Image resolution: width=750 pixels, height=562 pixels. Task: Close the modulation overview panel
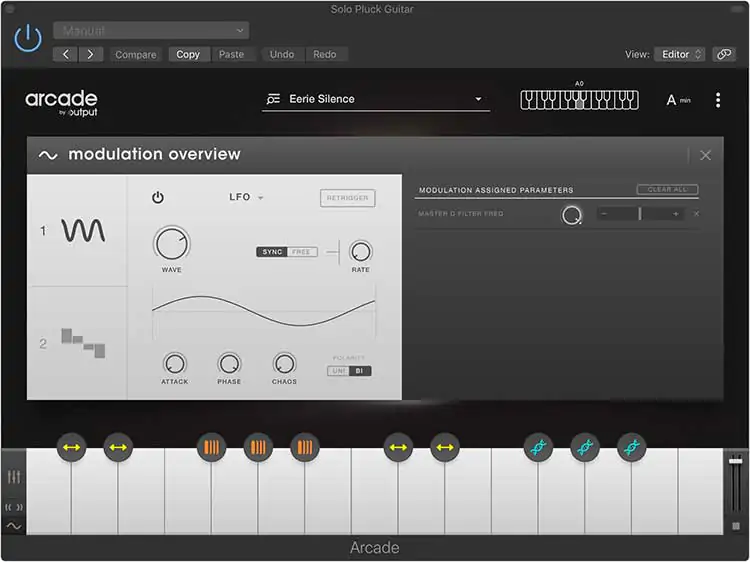coord(706,155)
